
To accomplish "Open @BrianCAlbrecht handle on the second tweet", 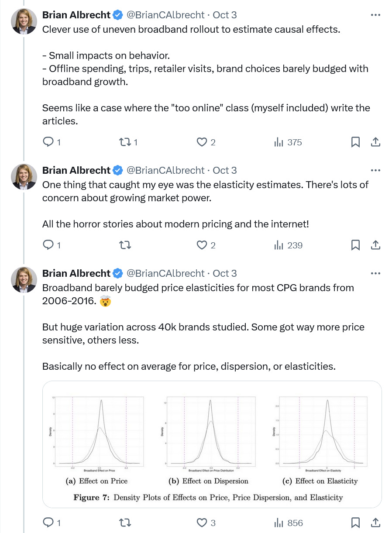I will pos(165,170).
